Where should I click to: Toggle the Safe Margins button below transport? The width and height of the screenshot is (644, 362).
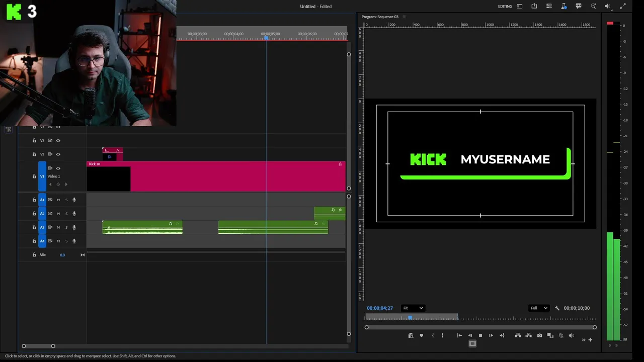click(x=472, y=344)
